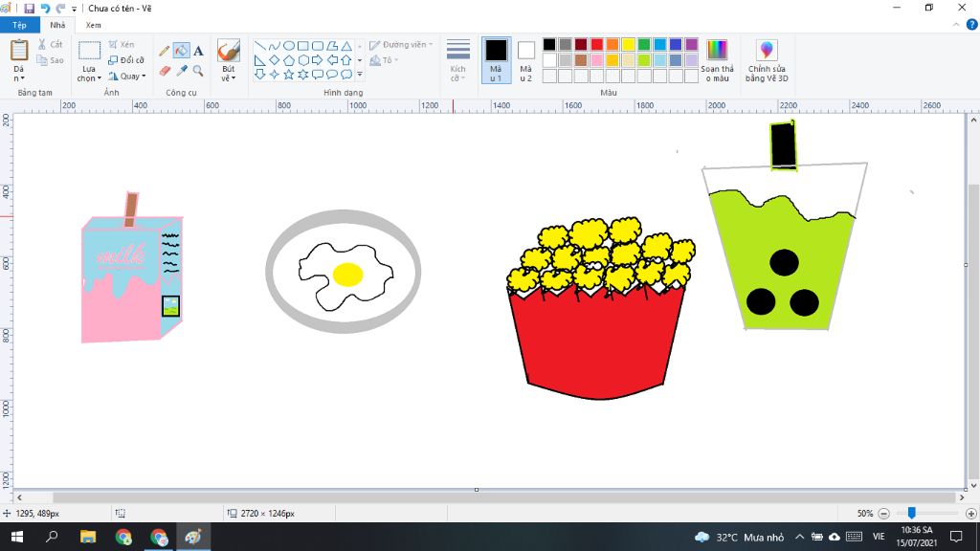Expand the shapes gallery more arrow
Image resolution: width=980 pixels, height=551 pixels.
360,75
